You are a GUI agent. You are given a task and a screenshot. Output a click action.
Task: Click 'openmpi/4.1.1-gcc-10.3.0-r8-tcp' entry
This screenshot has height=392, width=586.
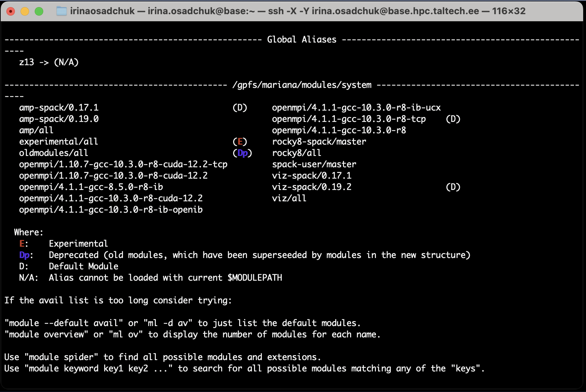(x=349, y=119)
